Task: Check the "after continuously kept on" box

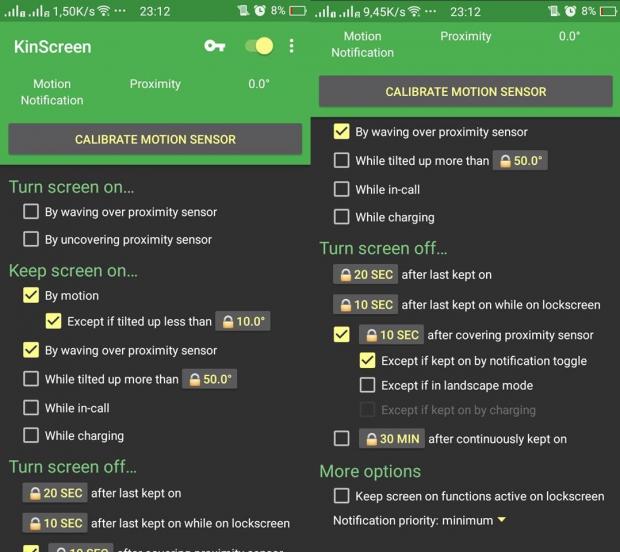Action: click(342, 439)
